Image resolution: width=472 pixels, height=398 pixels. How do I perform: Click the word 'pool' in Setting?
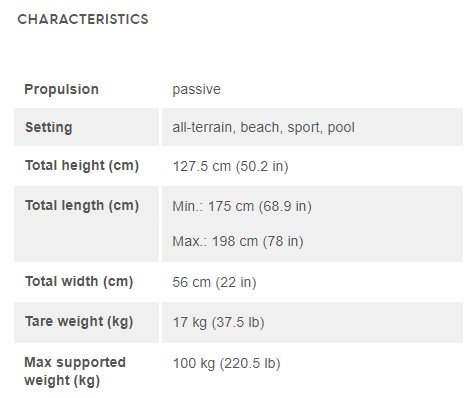(341, 127)
